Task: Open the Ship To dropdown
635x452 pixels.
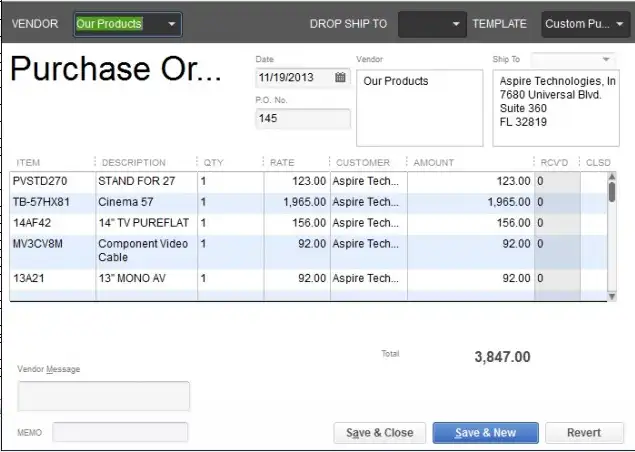Action: [x=607, y=59]
